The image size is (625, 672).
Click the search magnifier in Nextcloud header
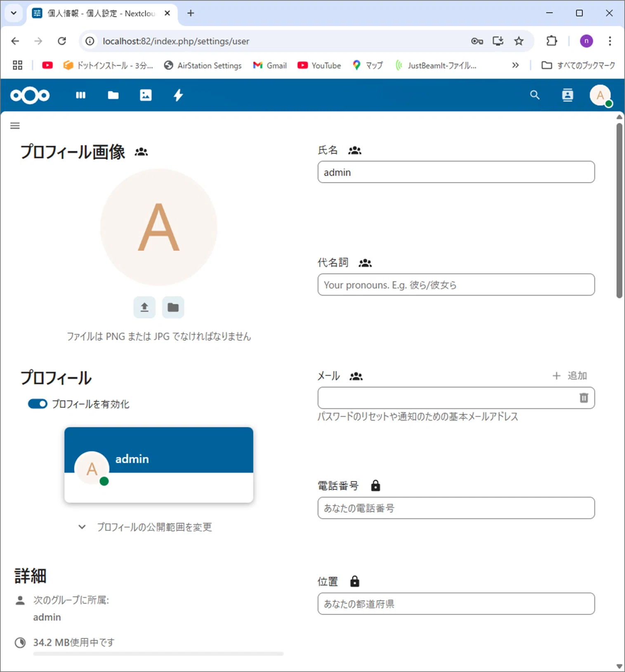(x=535, y=95)
